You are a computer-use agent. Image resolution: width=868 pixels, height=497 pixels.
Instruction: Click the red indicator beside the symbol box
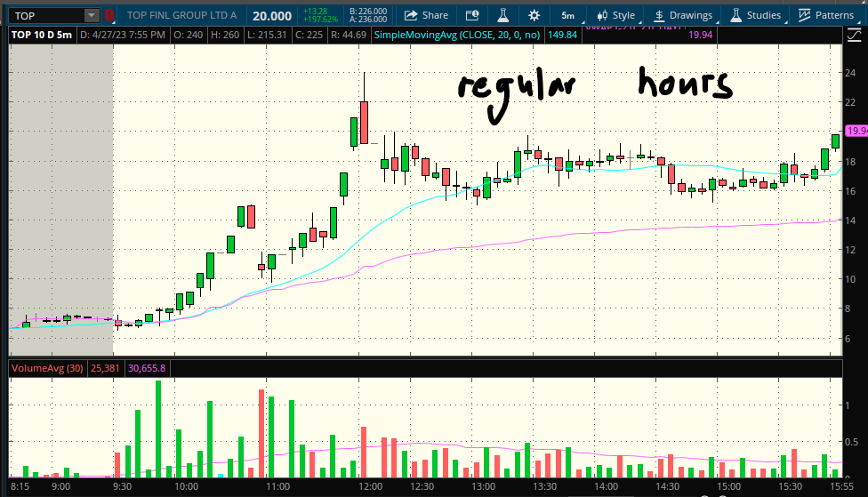point(109,15)
